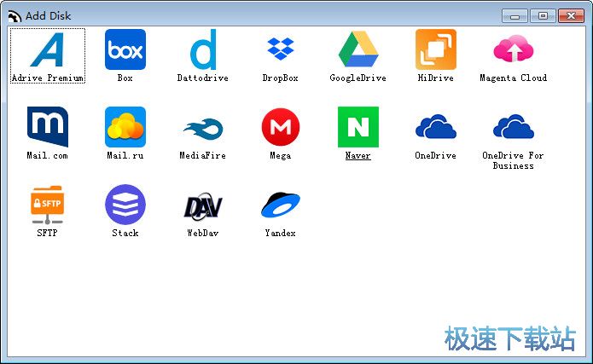593x364 pixels.
Task: Pick the Mail.com icon
Action: [x=48, y=128]
